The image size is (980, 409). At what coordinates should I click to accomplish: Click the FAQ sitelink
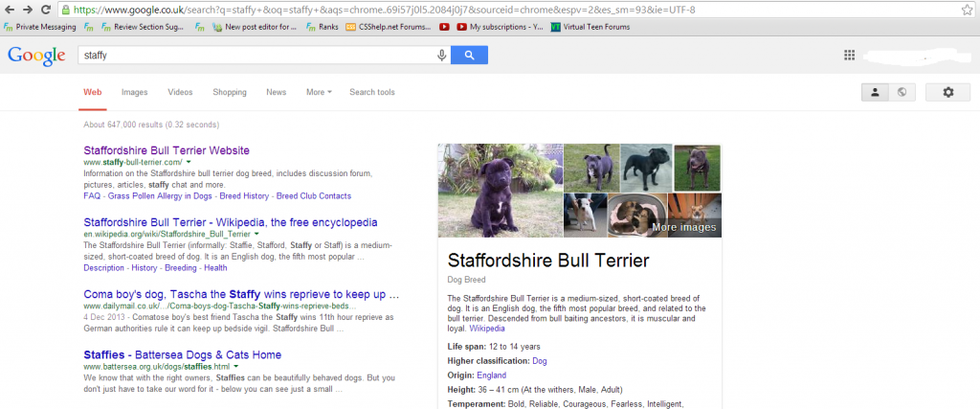click(x=92, y=195)
